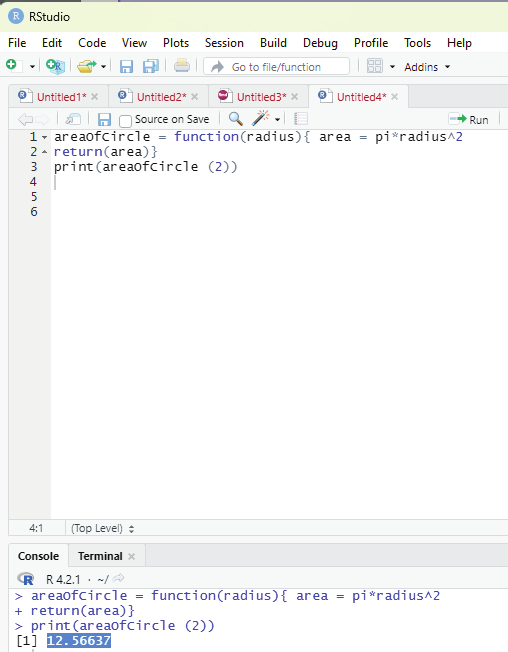Click the Print document icon

click(x=182, y=66)
